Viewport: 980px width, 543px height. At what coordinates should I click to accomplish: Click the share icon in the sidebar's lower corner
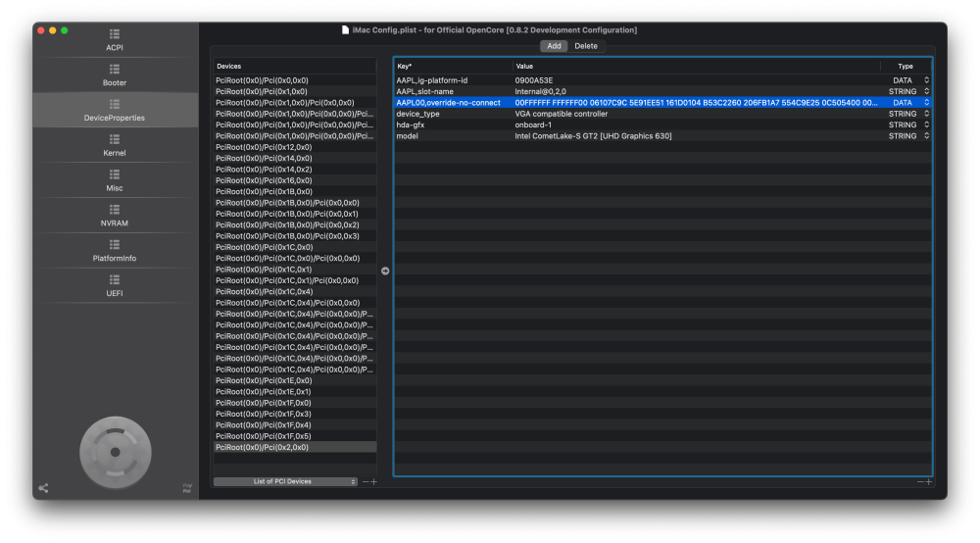(43, 488)
